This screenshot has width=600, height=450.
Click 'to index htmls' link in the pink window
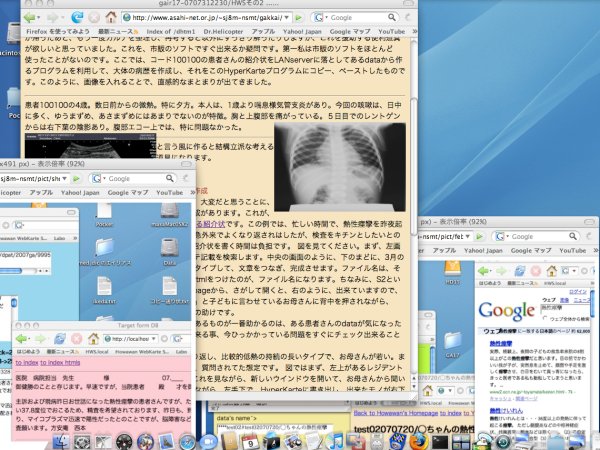click(60, 362)
